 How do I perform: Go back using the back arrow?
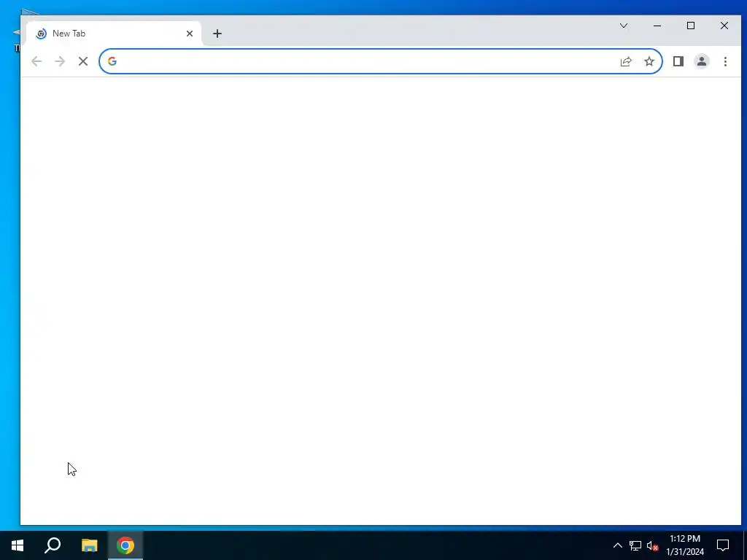coord(36,61)
